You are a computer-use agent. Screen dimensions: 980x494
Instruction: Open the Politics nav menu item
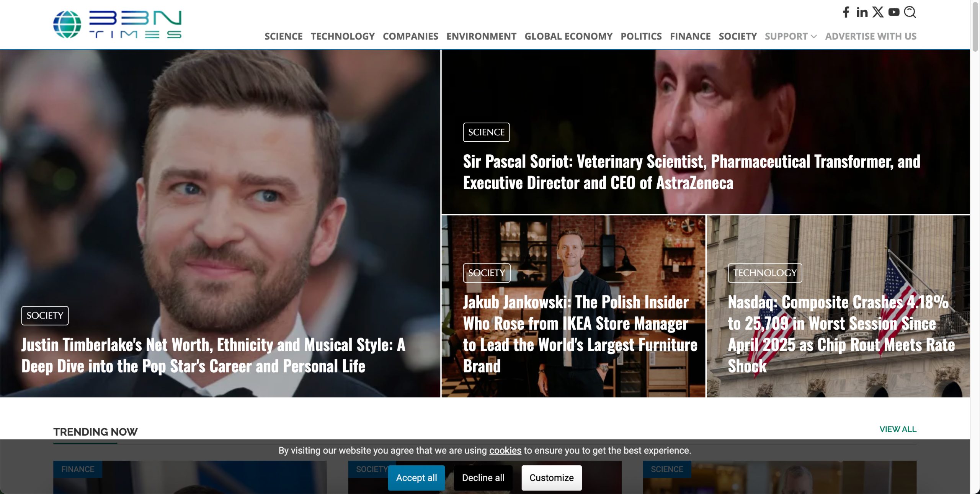[x=641, y=36]
